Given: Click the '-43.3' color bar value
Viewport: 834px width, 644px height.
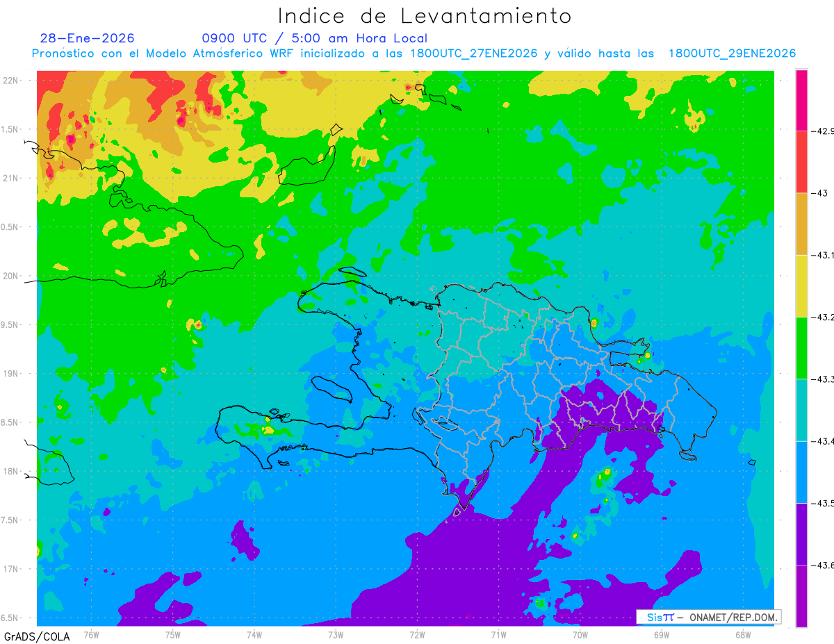Looking at the screenshot, I should click(822, 379).
